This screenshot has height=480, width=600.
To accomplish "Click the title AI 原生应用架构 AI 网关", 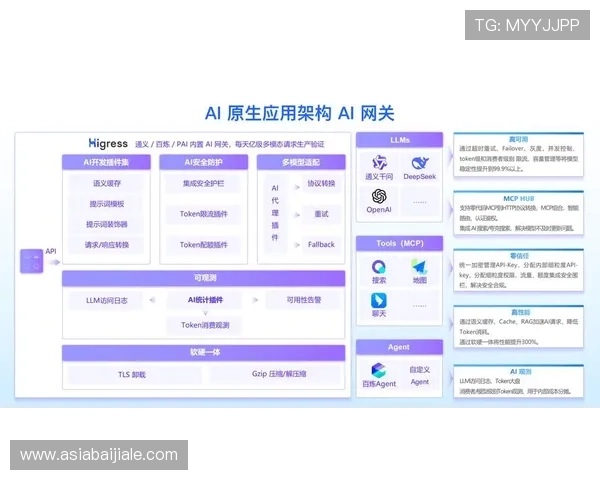I will pyautogui.click(x=300, y=113).
